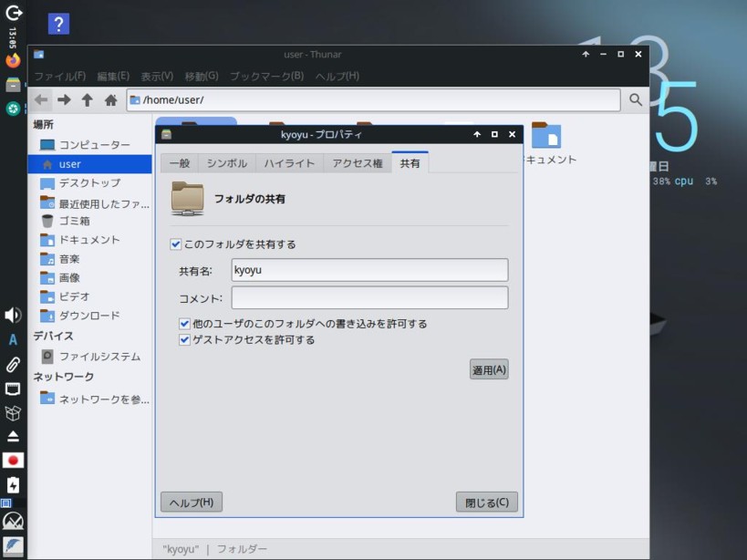The image size is (747, 560).
Task: Select ダウンロード in the sidebar
Action: click(88, 316)
